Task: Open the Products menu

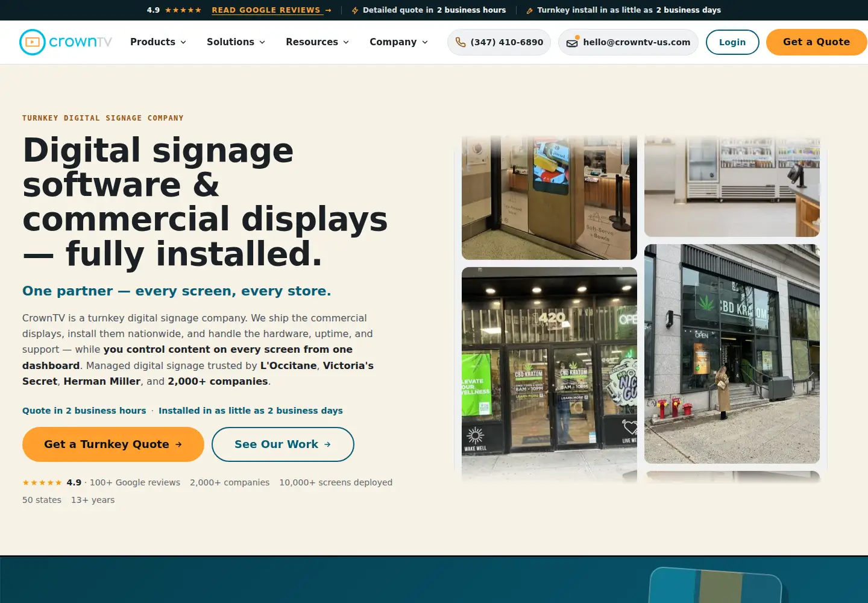Action: tap(159, 42)
